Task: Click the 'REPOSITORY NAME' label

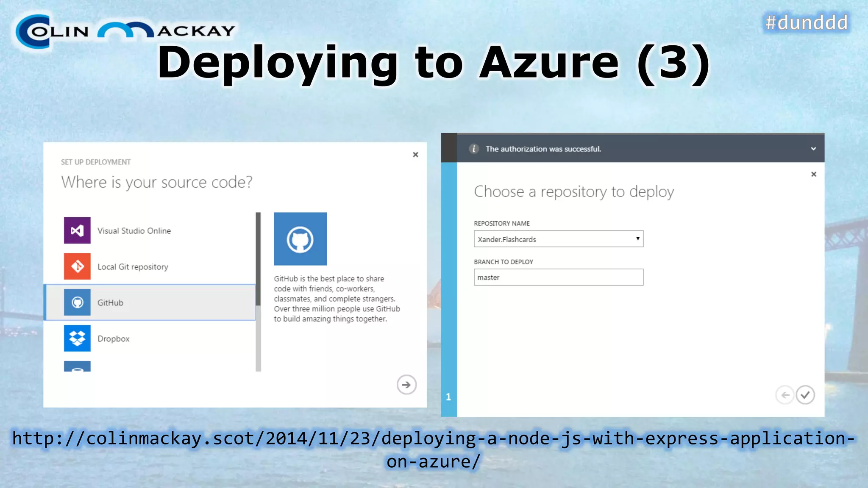Action: pyautogui.click(x=502, y=223)
